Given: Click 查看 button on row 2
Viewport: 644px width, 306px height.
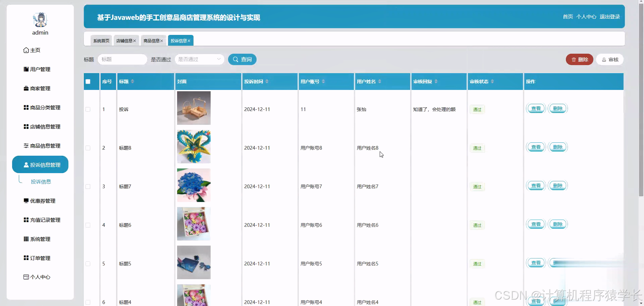Looking at the screenshot, I should [536, 147].
